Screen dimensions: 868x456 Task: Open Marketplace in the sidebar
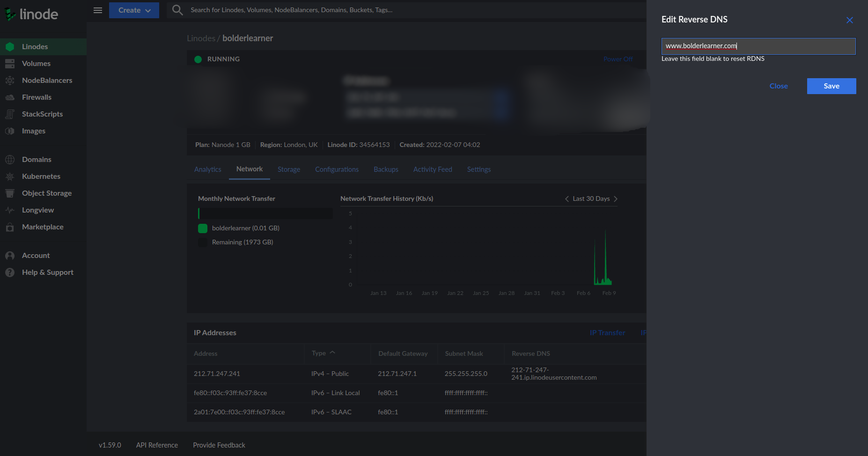[x=43, y=227]
